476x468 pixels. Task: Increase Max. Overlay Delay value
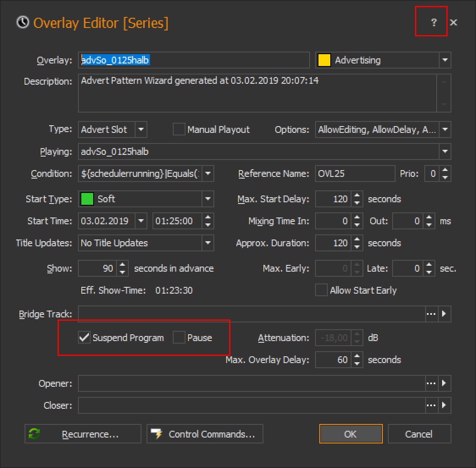357,356
